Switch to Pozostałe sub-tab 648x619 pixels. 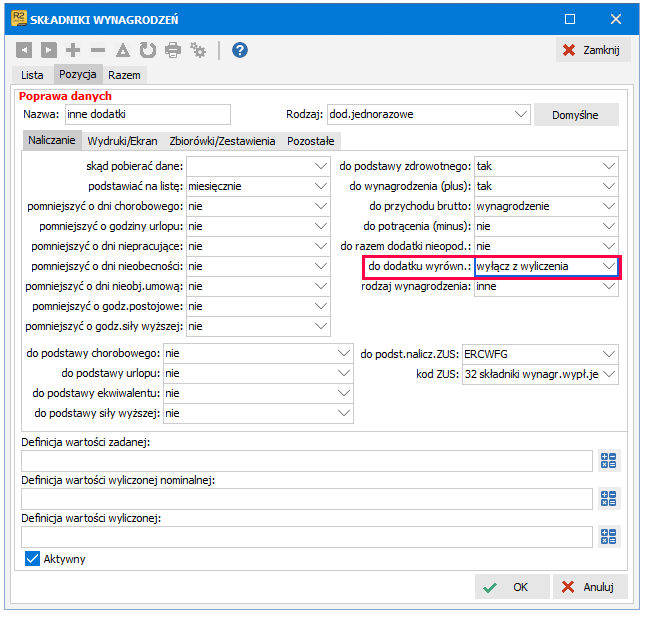tap(311, 141)
